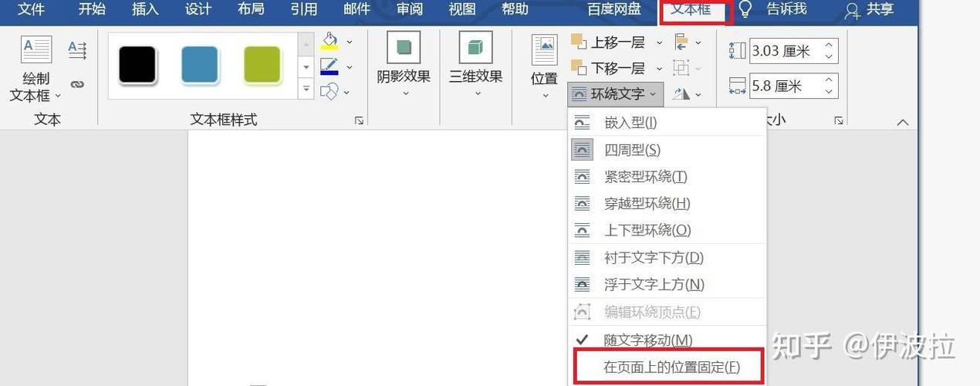Choose Tight wrapping (紧密型环绕)
The image size is (980, 386).
(x=667, y=177)
